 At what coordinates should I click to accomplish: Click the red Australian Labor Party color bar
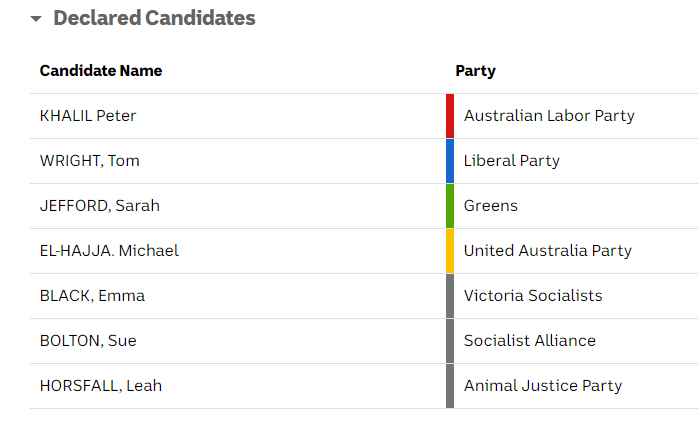tap(450, 116)
